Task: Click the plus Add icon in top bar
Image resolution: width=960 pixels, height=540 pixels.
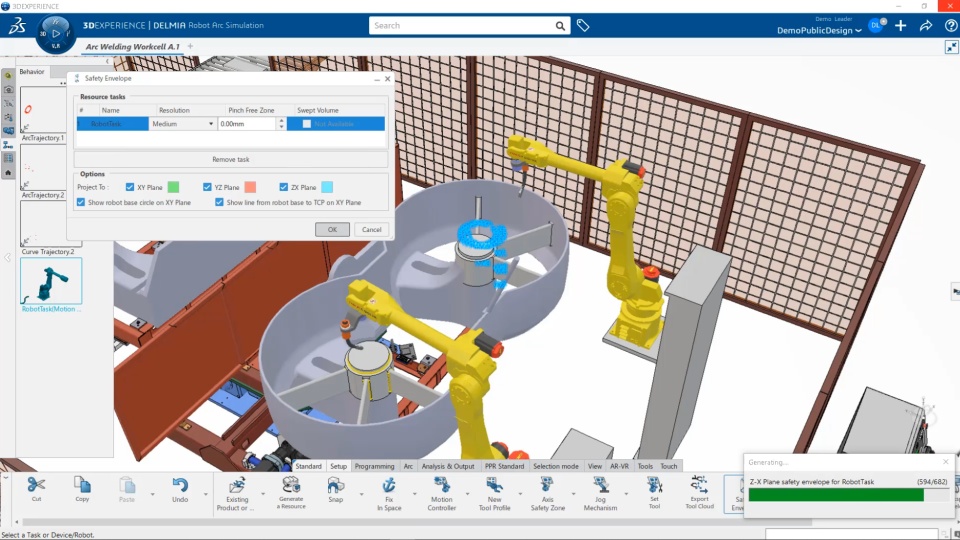Action: (900, 26)
